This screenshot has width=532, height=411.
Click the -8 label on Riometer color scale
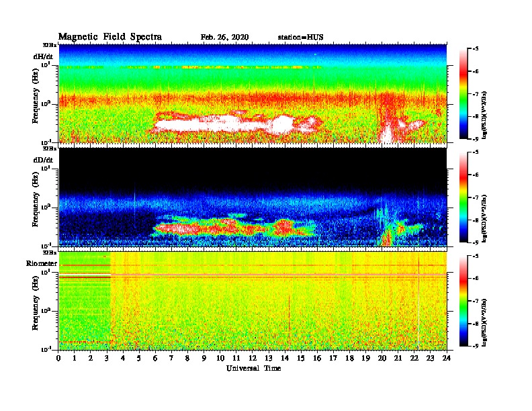476,324
